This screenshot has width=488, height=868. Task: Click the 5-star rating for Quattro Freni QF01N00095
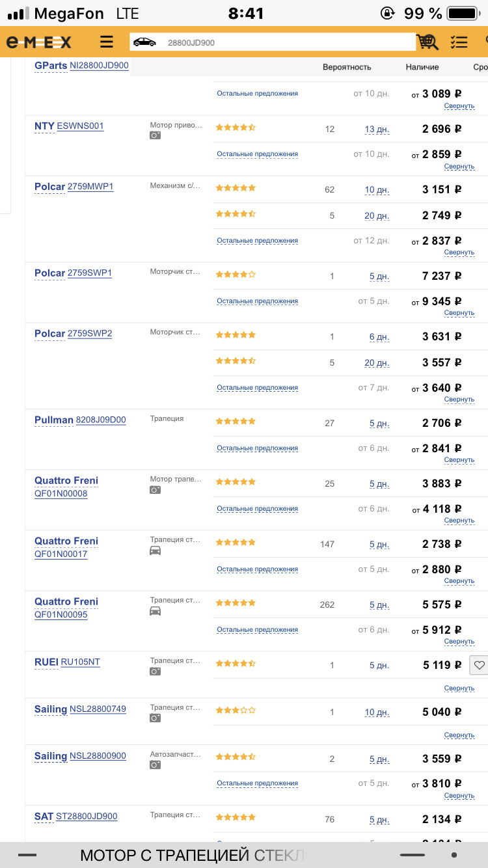pyautogui.click(x=236, y=603)
